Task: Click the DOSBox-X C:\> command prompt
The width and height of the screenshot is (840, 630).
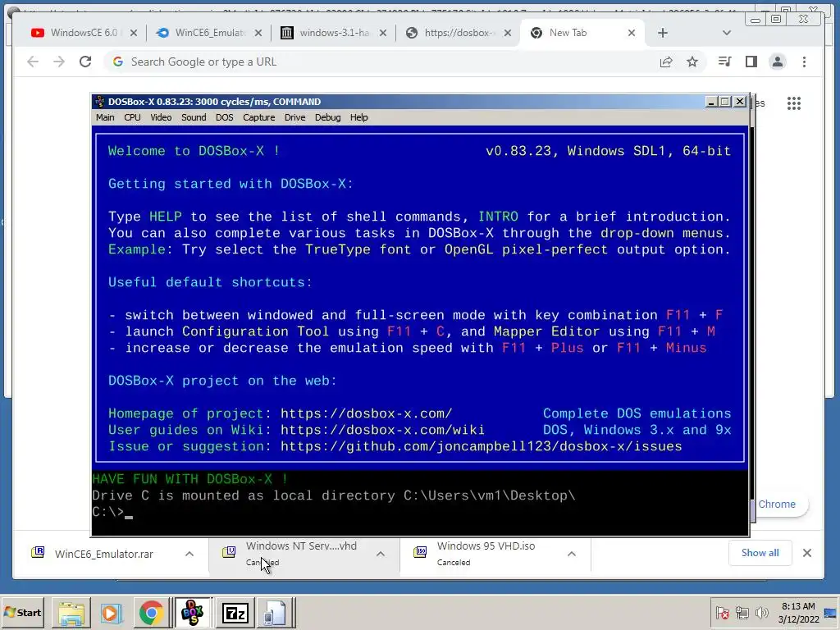Action: point(112,512)
